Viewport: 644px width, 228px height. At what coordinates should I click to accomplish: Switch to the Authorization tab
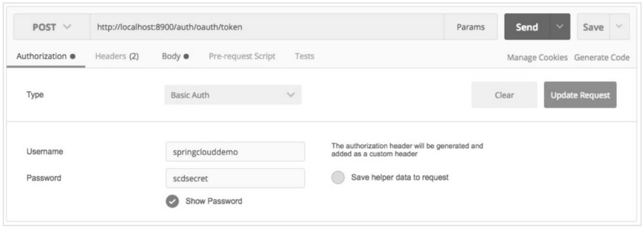[46, 56]
